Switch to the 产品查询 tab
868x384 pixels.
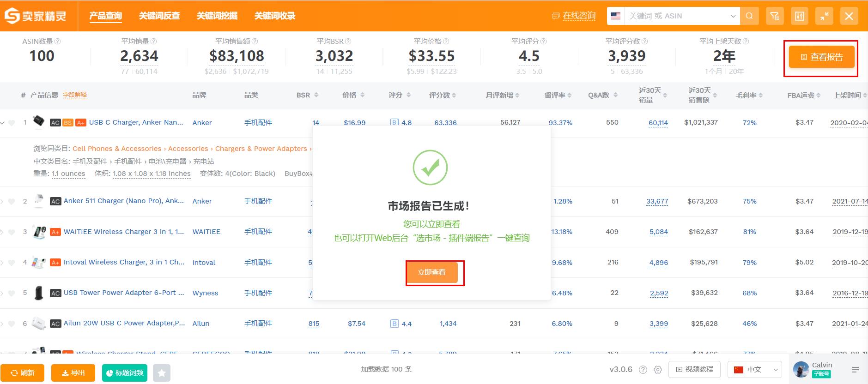point(105,16)
